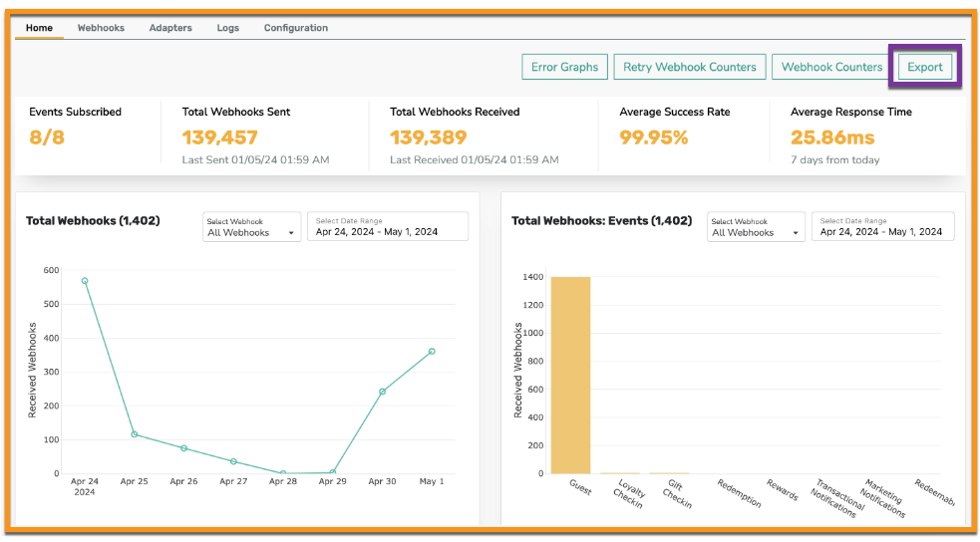Image resolution: width=980 pixels, height=542 pixels.
Task: Click the Loyalty Checkin bar in Events chart
Action: pyautogui.click(x=620, y=472)
